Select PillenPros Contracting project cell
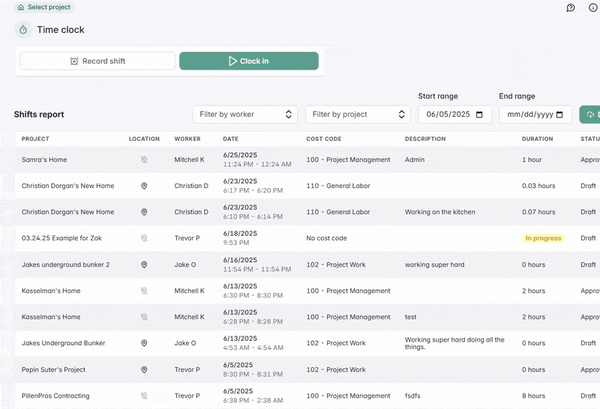 point(55,396)
